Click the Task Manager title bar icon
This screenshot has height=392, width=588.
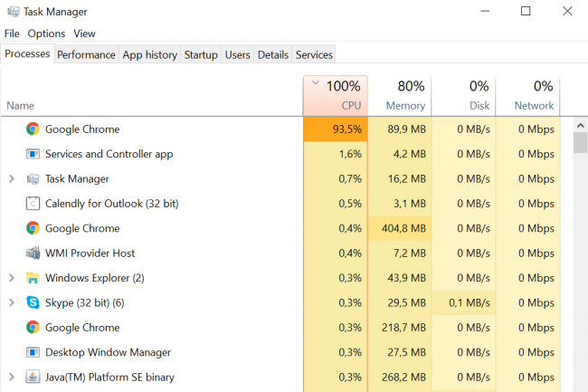coord(14,12)
